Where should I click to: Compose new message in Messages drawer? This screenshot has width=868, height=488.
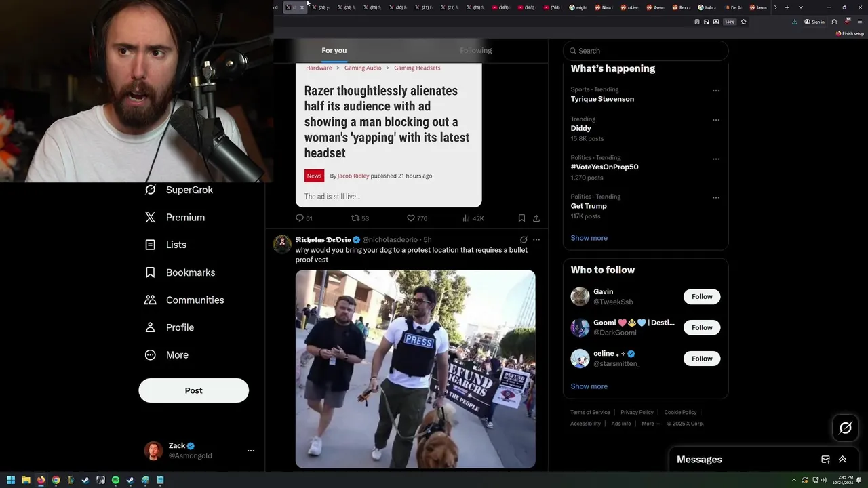coord(825,460)
